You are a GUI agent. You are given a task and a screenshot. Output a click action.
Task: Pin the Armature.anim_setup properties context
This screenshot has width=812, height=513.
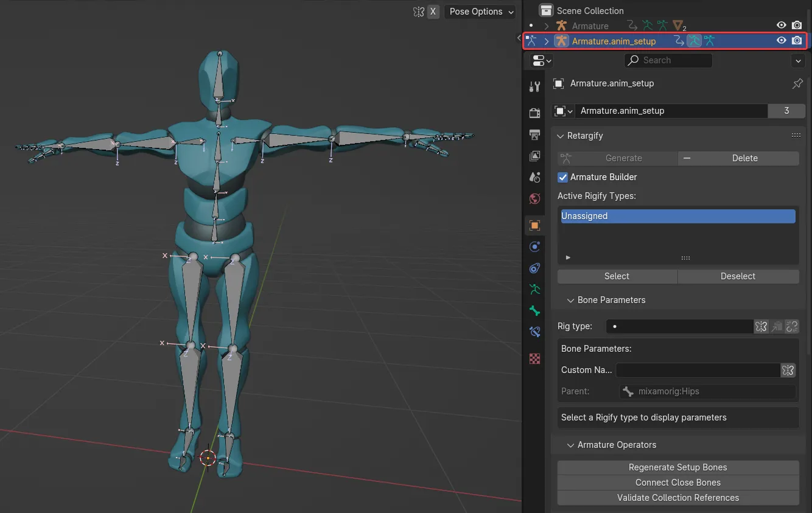click(x=797, y=84)
